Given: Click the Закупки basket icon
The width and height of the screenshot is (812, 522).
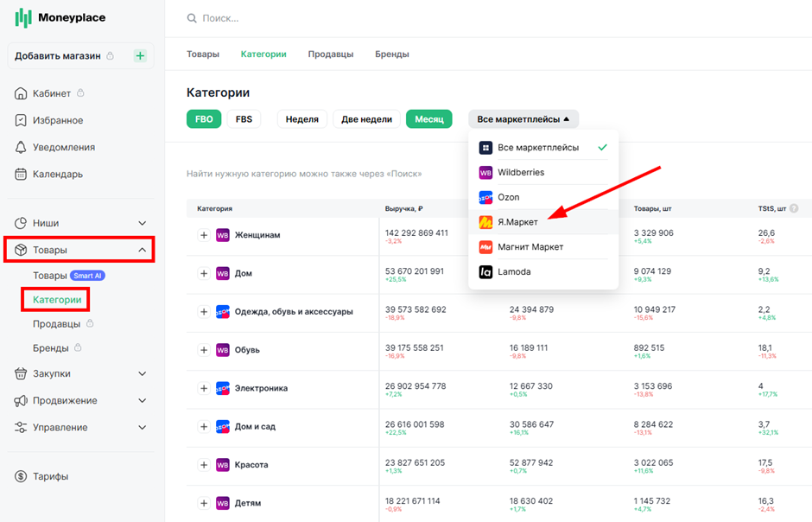Looking at the screenshot, I should tap(21, 373).
